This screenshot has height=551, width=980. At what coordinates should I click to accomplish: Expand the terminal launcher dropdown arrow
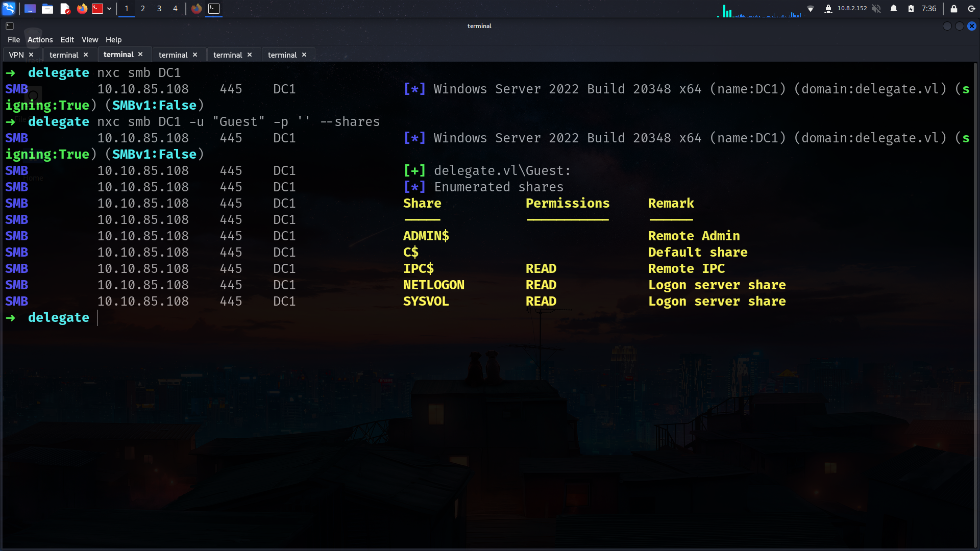click(x=109, y=9)
